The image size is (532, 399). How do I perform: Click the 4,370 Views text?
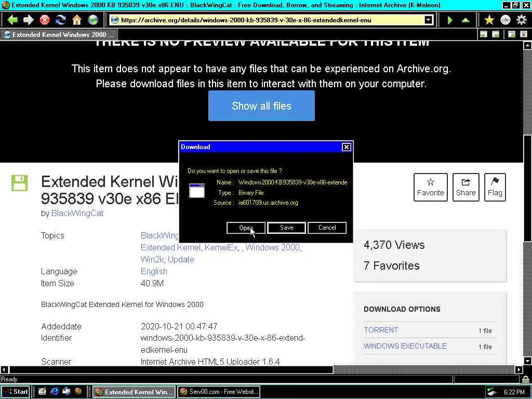click(x=394, y=245)
